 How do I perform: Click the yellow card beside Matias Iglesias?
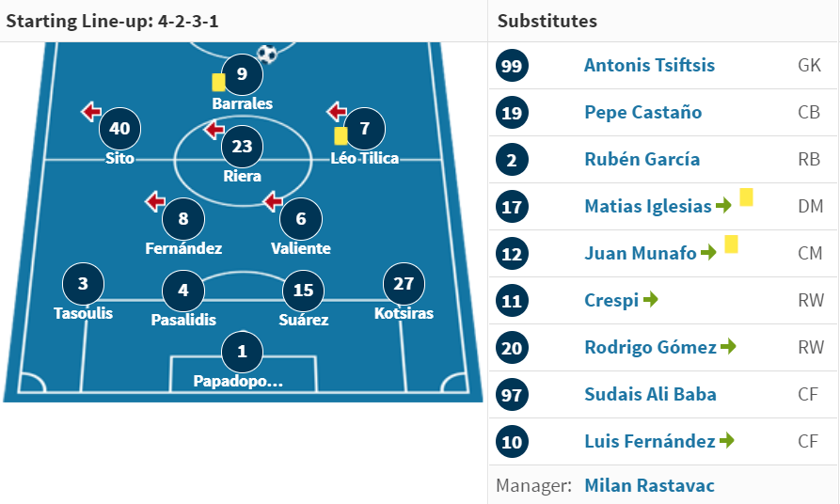pos(746,197)
